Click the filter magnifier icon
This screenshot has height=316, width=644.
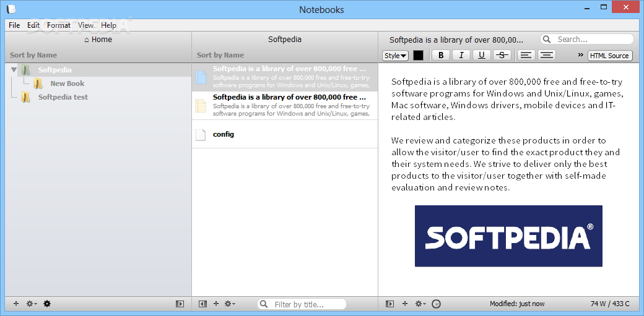(x=265, y=304)
